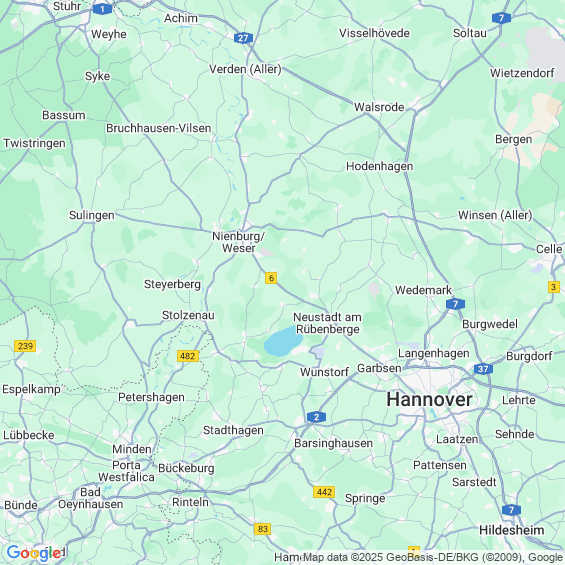
Task: Click the B442 road marker near Springe
Action: click(324, 492)
